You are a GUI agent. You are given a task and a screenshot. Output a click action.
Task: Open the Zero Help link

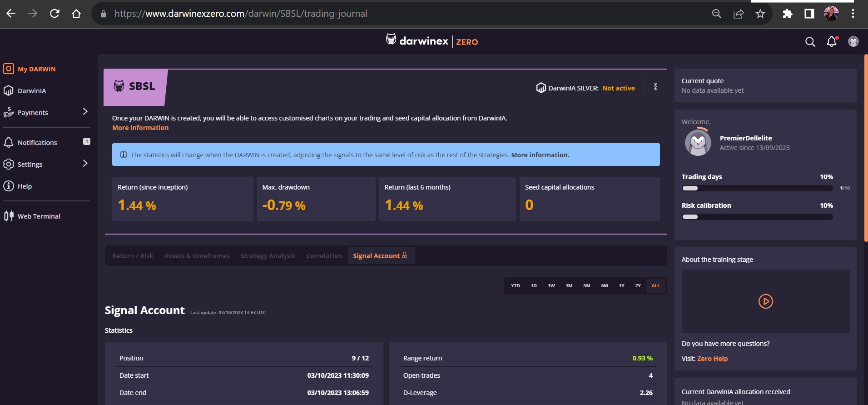tap(712, 359)
